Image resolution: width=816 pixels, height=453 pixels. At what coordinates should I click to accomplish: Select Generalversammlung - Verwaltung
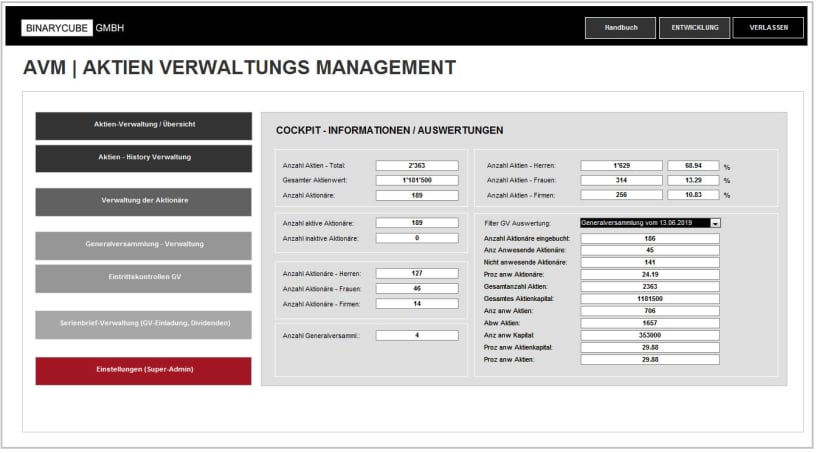(144, 245)
